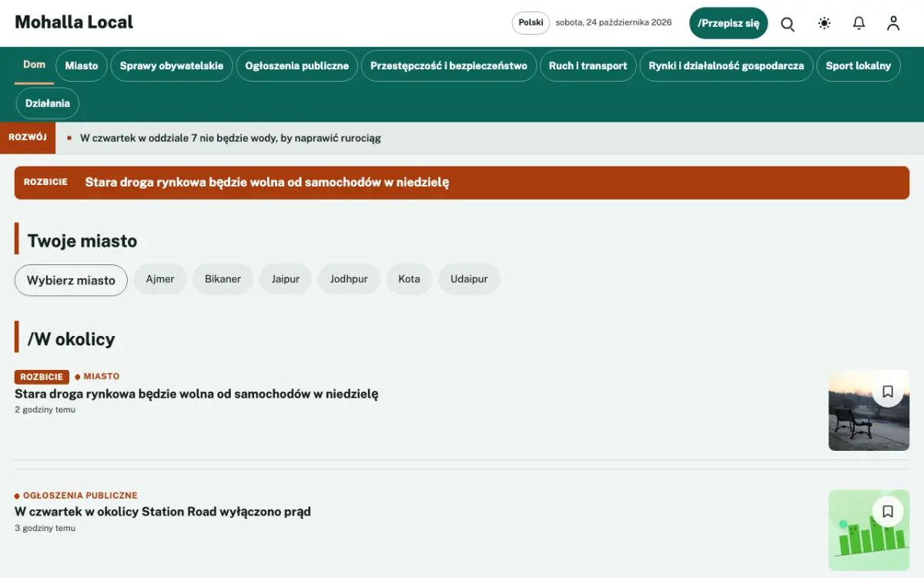Image resolution: width=924 pixels, height=578 pixels.
Task: Switch to the Sprawy obywatelskie tab
Action: 172,66
